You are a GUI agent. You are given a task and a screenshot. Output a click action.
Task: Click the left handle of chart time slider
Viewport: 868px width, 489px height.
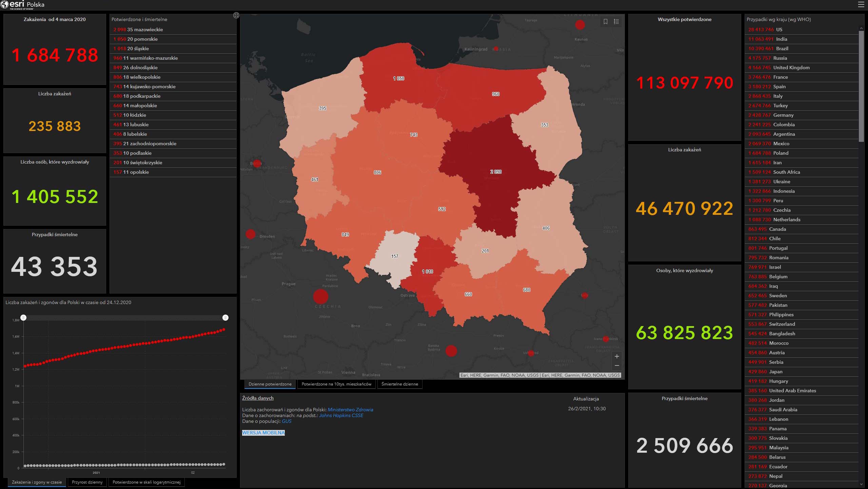click(x=23, y=318)
